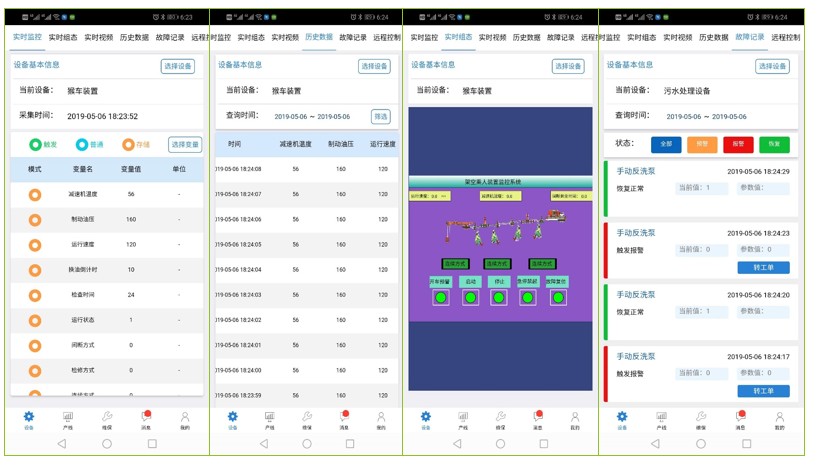
Task: Tap 维保 wrench icon on the 实时组态 screen
Action: [500, 419]
